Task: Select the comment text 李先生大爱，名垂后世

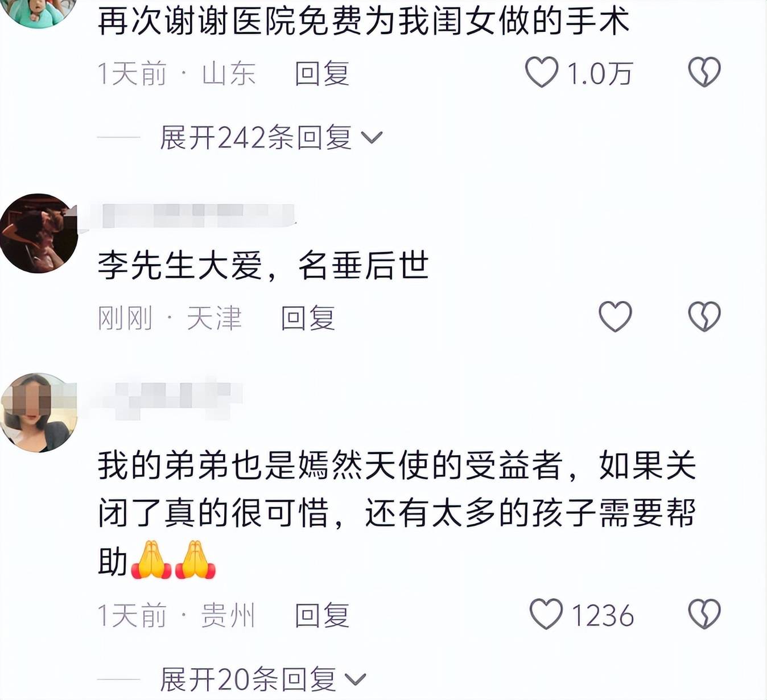Action: [x=263, y=266]
